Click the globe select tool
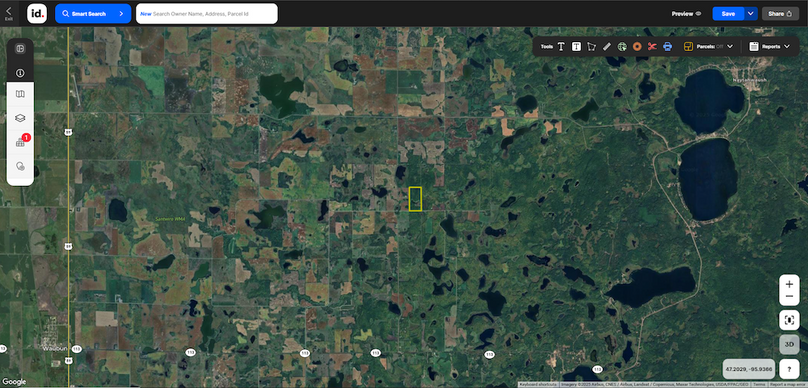The height and width of the screenshot is (388, 808). [622, 46]
